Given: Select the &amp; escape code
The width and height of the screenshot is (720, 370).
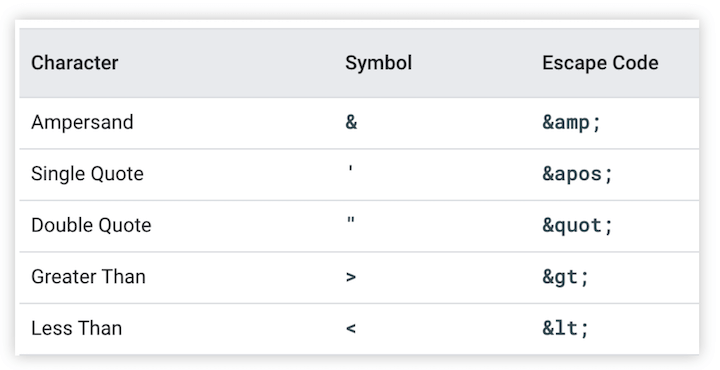Looking at the screenshot, I should [571, 123].
